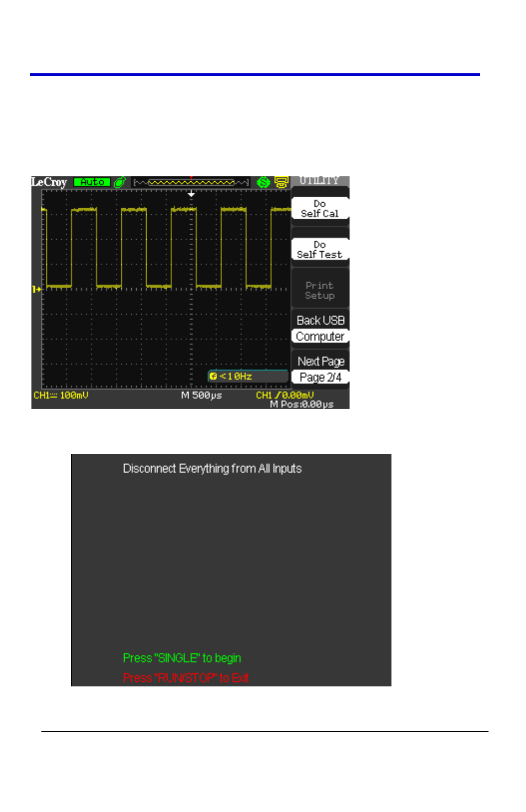Click the waveform memory overview bar
This screenshot has width=526, height=812.
[191, 182]
